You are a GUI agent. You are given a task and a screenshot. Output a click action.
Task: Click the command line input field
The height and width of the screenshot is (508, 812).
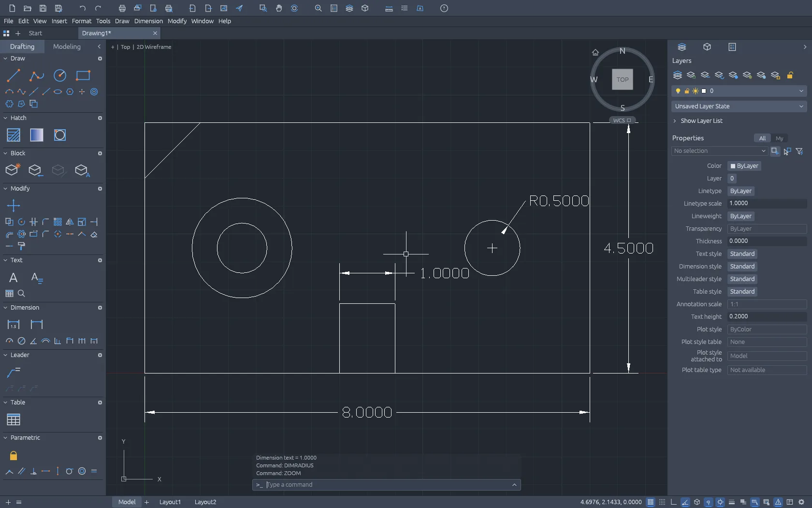click(x=387, y=485)
